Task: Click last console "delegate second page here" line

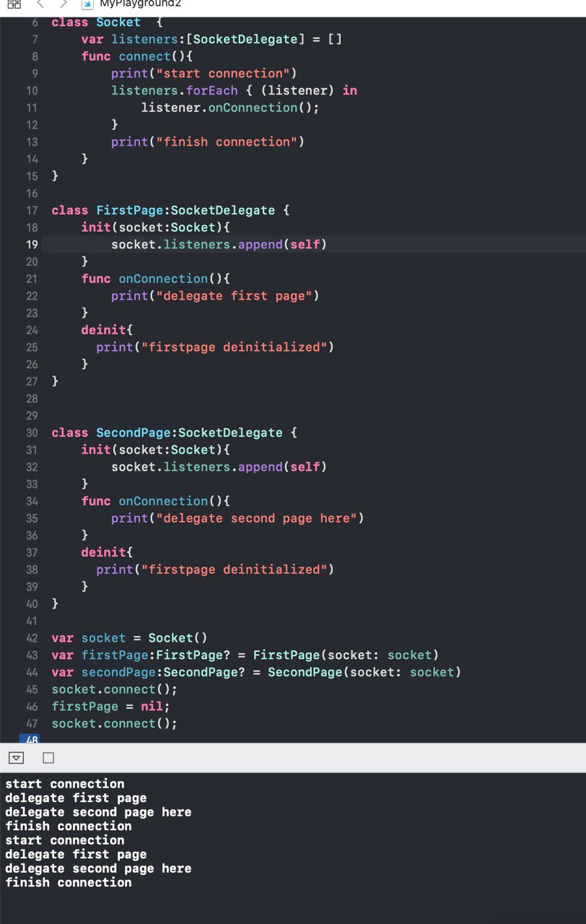Action: 98,868
